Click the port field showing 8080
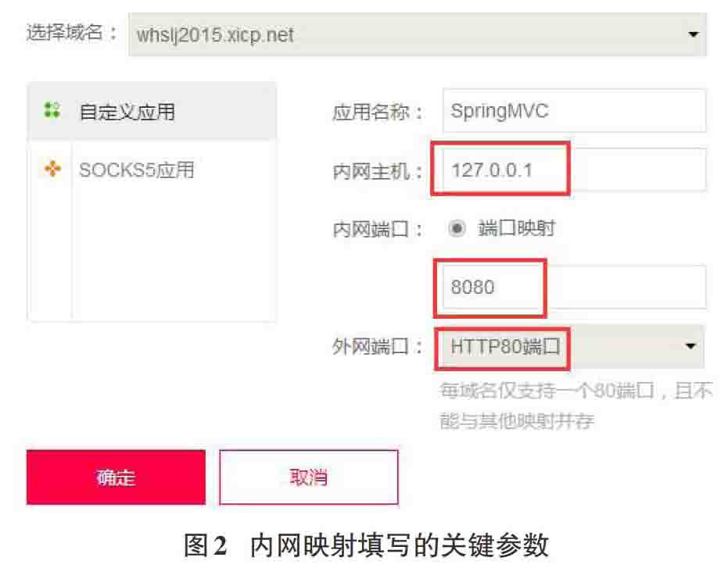Screen dimensions: 728x568 coord(574,288)
